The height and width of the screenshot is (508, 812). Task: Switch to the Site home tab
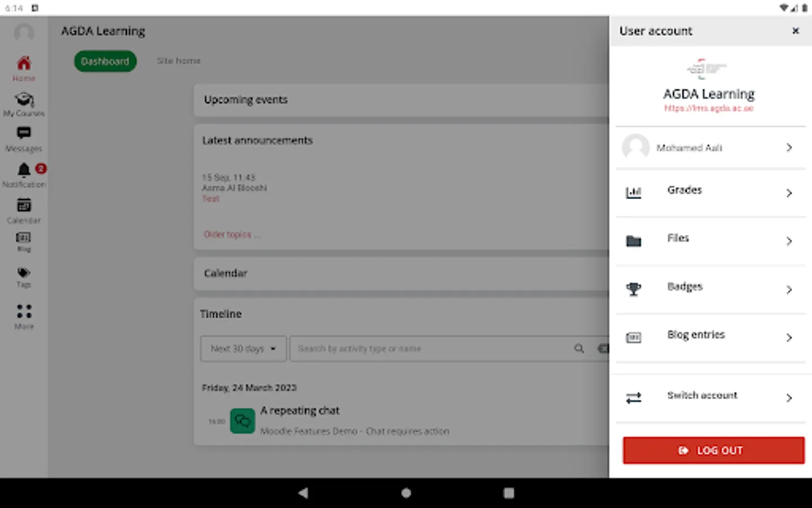[x=179, y=60]
